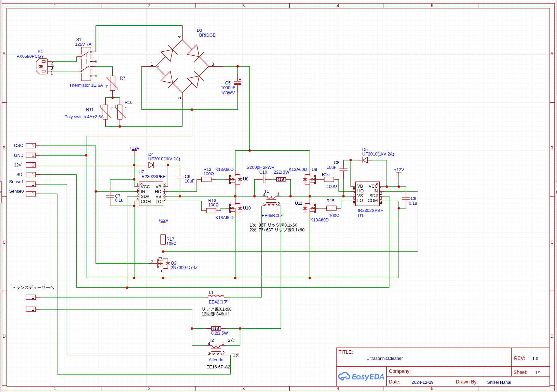Select the U7 IR2302SPBF chip body
The height and width of the screenshot is (392, 557).
click(x=151, y=194)
